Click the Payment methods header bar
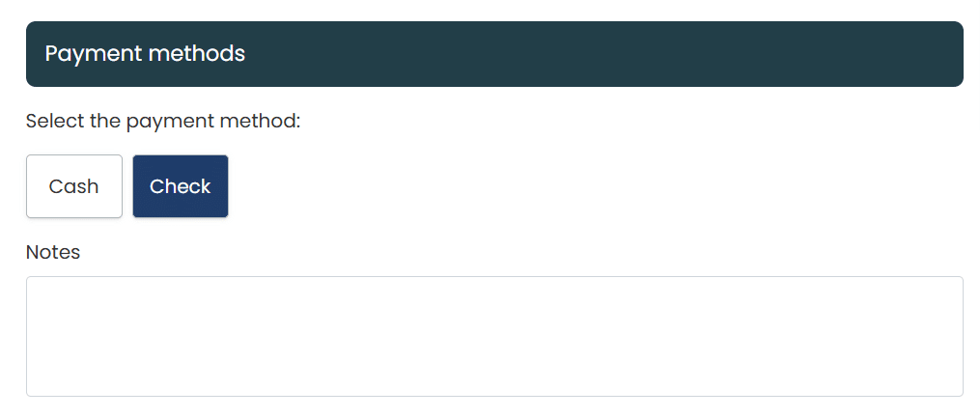 click(494, 54)
